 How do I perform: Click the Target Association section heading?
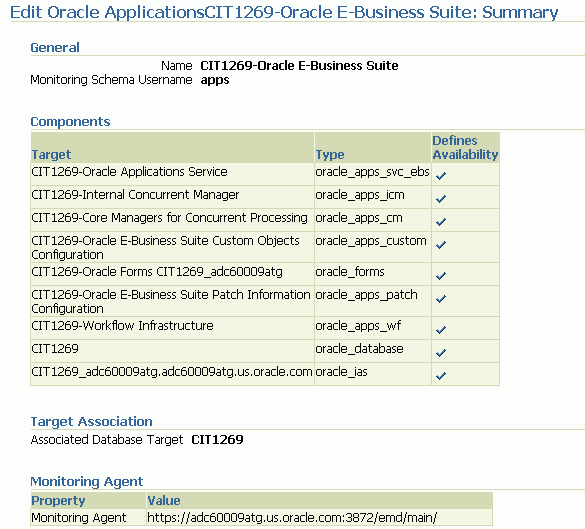[x=91, y=422]
